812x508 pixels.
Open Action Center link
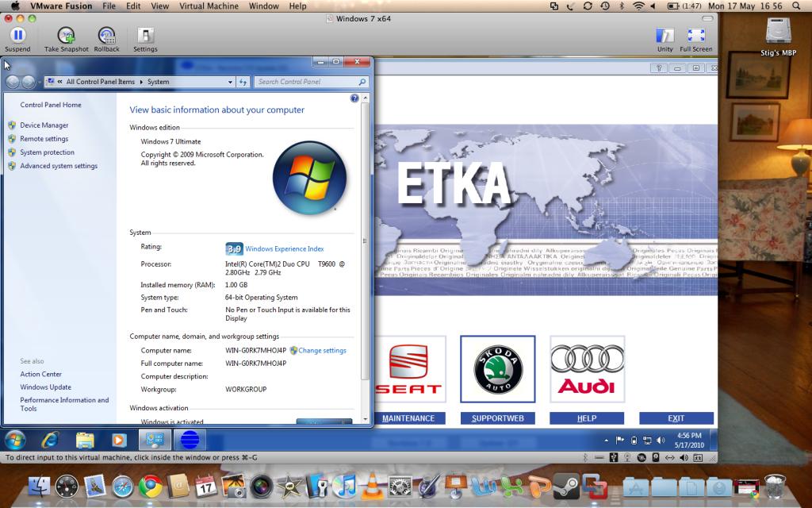(x=41, y=375)
